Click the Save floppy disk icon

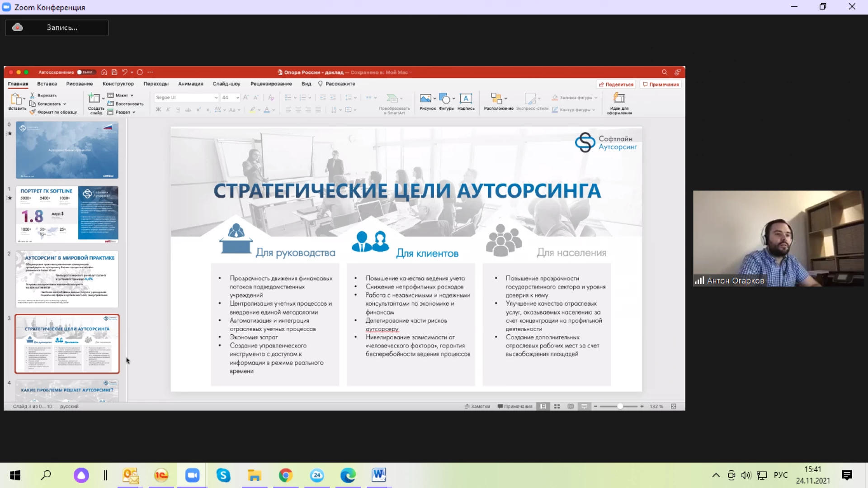click(114, 72)
